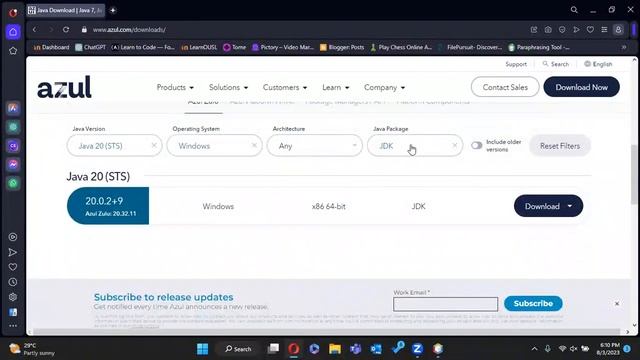Image resolution: width=640 pixels, height=360 pixels.
Task: Expand the Download button dropdown arrow
Action: 570,206
